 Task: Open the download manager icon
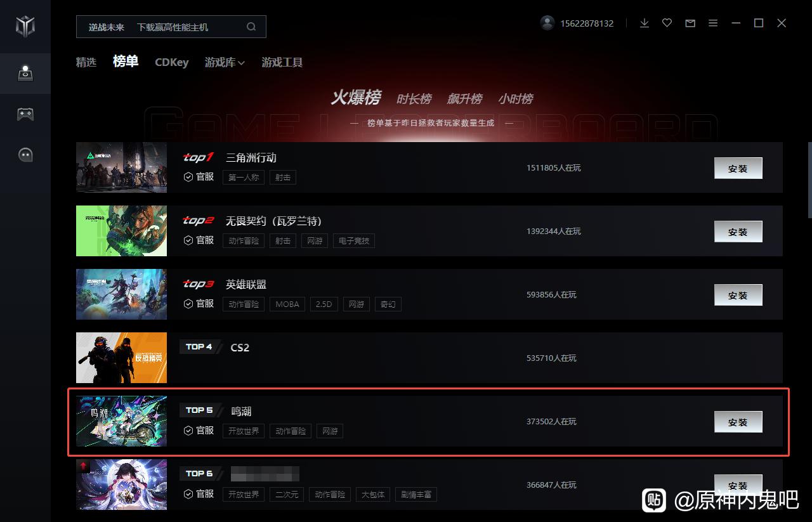(645, 23)
